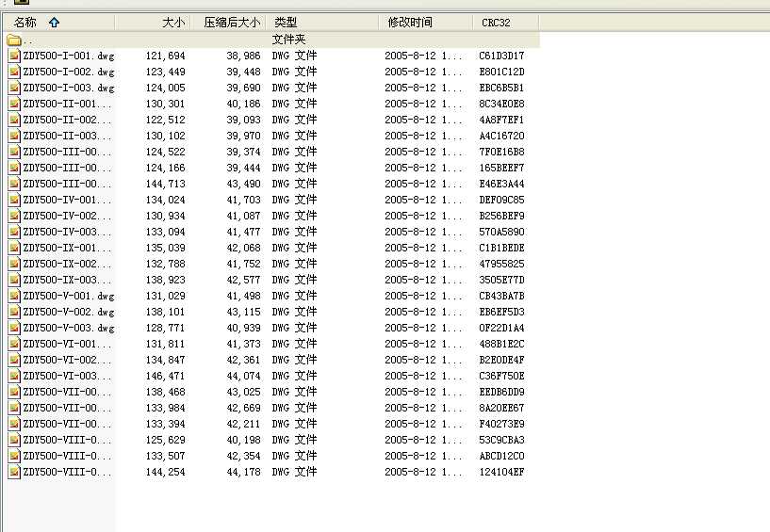This screenshot has width=770, height=532.
Task: Click the DWG icon in the 124,522 size row
Action: pos(14,153)
